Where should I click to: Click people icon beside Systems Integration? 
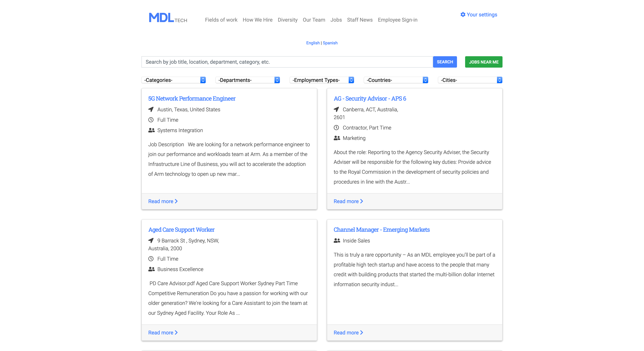(x=151, y=130)
